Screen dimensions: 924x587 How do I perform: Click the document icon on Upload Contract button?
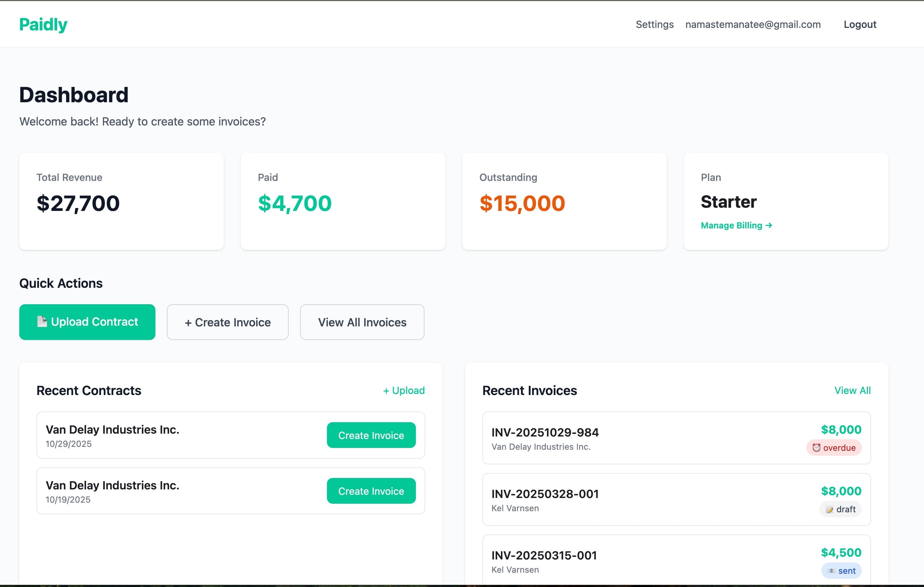pyautogui.click(x=42, y=322)
